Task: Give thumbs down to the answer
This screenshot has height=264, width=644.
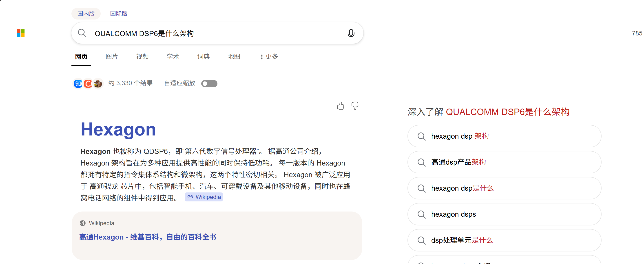Action: [x=355, y=106]
